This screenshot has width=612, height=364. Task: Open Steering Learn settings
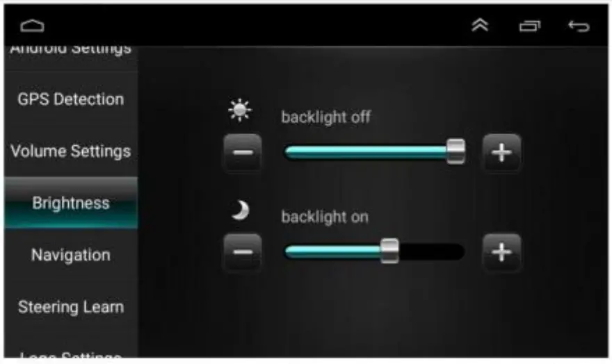coord(71,307)
